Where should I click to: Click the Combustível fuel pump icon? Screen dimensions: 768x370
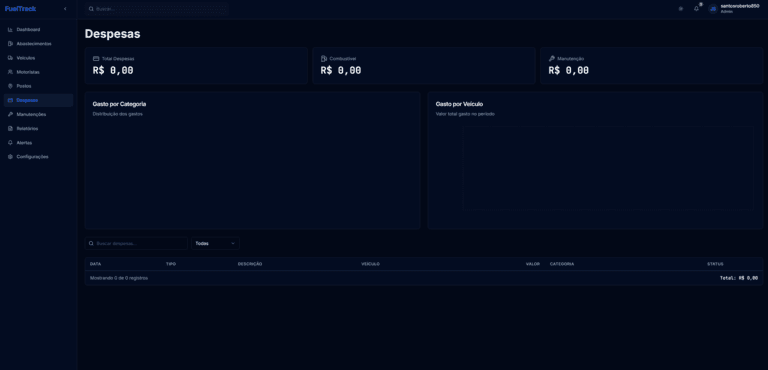click(x=324, y=58)
